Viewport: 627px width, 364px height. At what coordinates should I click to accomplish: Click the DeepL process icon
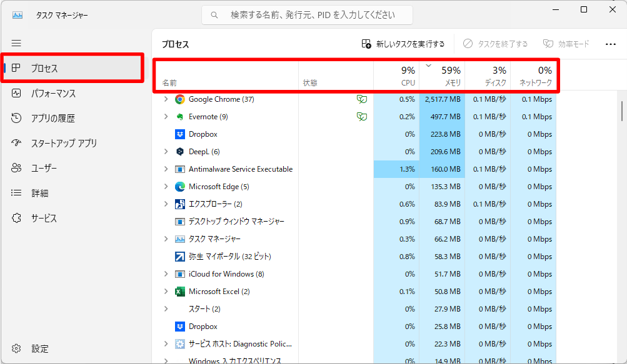click(180, 152)
